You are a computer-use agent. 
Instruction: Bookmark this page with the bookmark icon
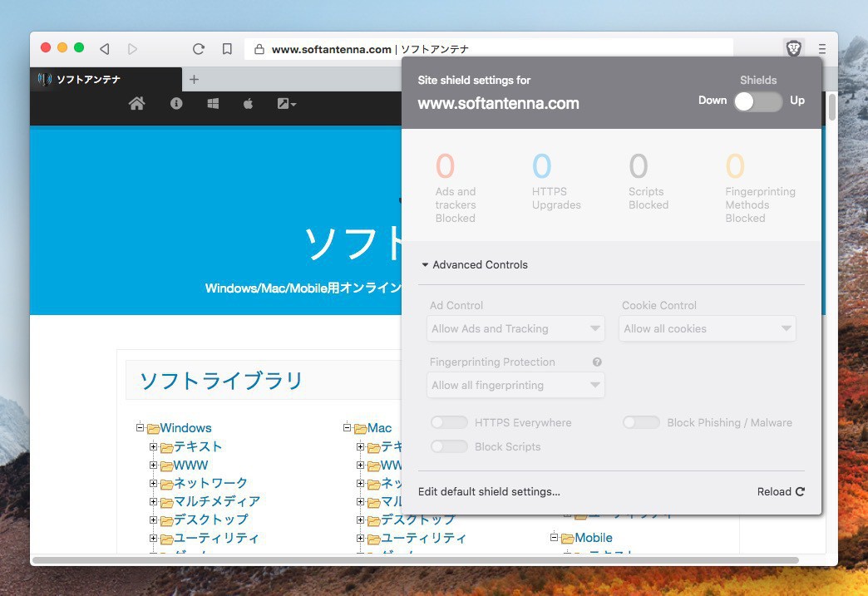(x=227, y=49)
